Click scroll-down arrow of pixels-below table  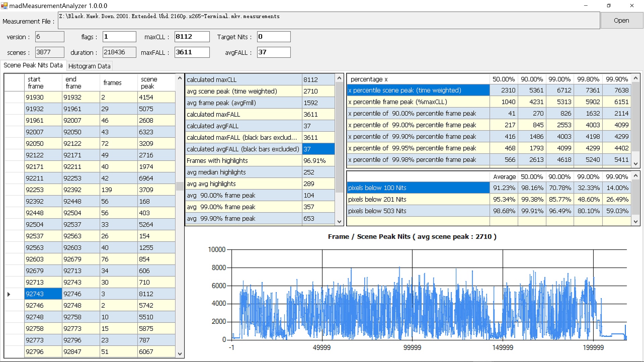pos(636,222)
